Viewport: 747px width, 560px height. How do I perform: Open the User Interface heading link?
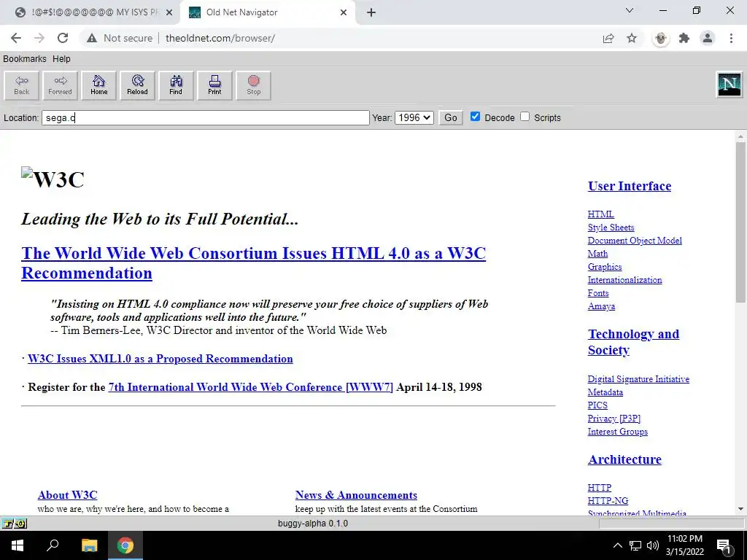tap(630, 186)
